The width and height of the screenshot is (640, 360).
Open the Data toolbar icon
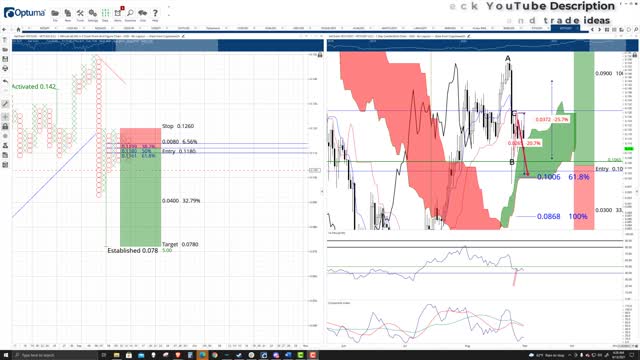coord(105,14)
